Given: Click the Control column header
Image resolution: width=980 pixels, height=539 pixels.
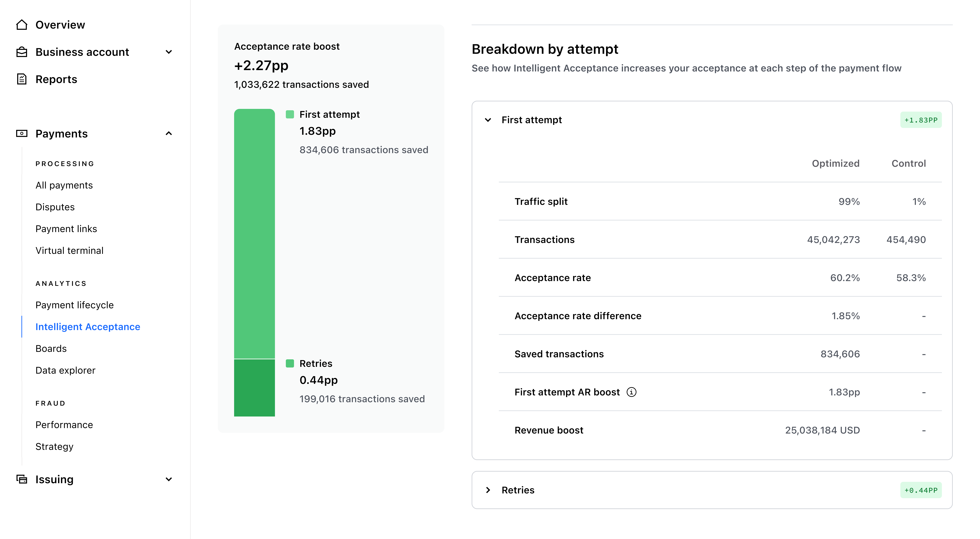Looking at the screenshot, I should [x=909, y=164].
